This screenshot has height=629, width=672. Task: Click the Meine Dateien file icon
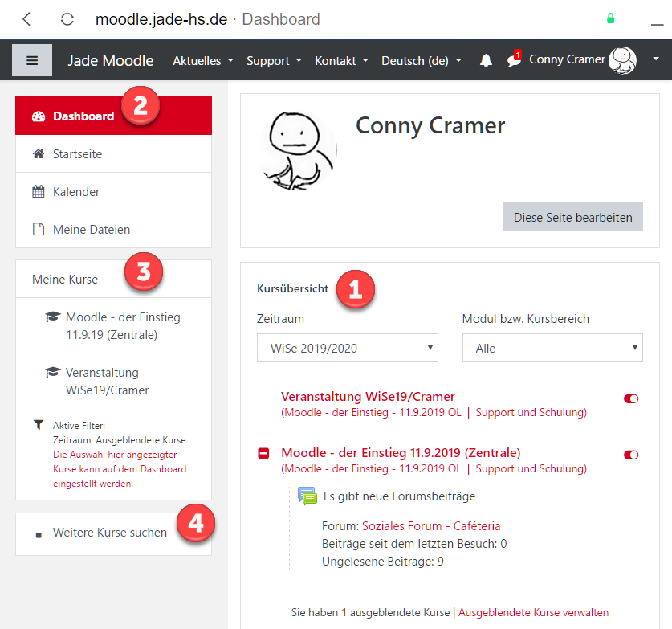[39, 230]
